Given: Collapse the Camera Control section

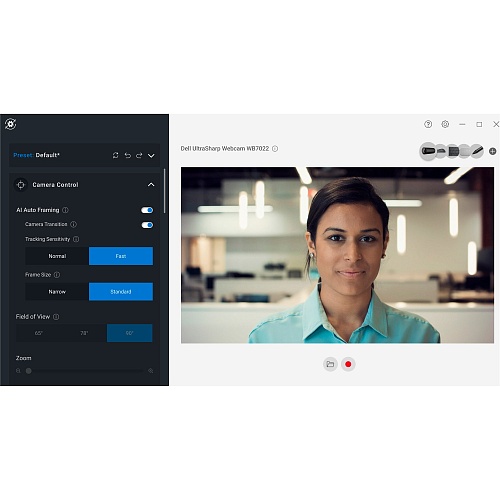Looking at the screenshot, I should (x=151, y=185).
